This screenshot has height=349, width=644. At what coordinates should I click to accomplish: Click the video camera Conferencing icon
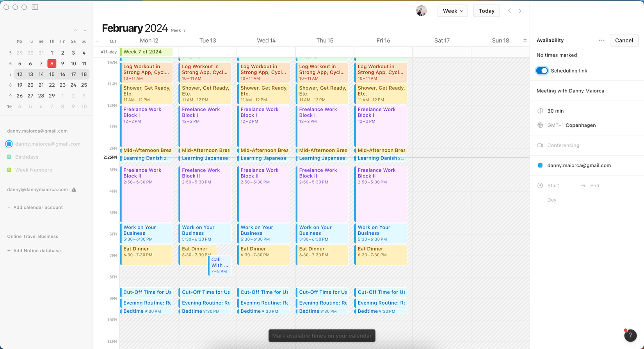point(540,145)
